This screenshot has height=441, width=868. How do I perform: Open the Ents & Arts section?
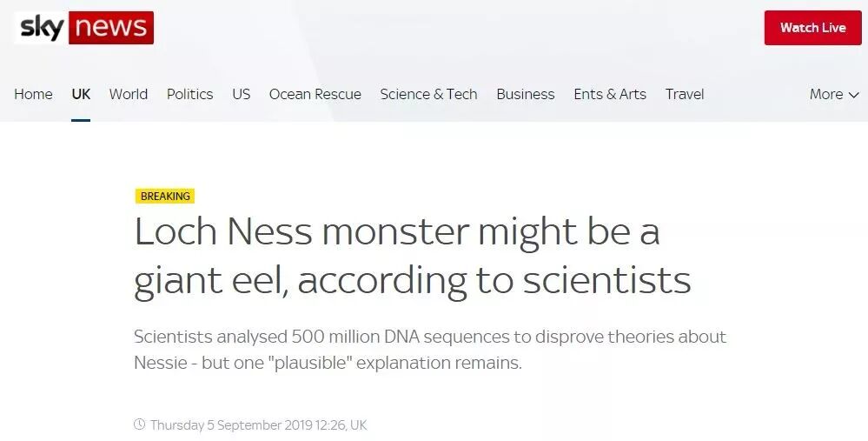pos(610,94)
